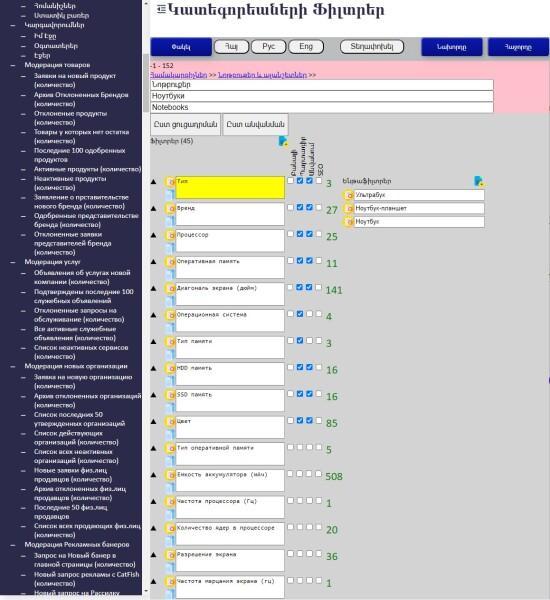The width and height of the screenshot is (550, 600).
Task: Click the up arrow of the Бренд filter
Action: tap(153, 209)
